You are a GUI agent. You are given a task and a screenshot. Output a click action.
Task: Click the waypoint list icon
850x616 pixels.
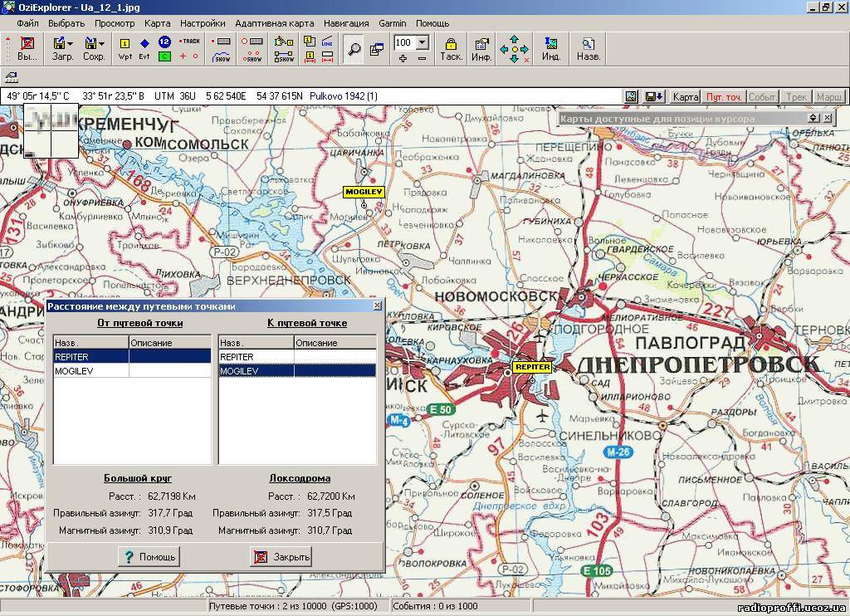pos(310,42)
